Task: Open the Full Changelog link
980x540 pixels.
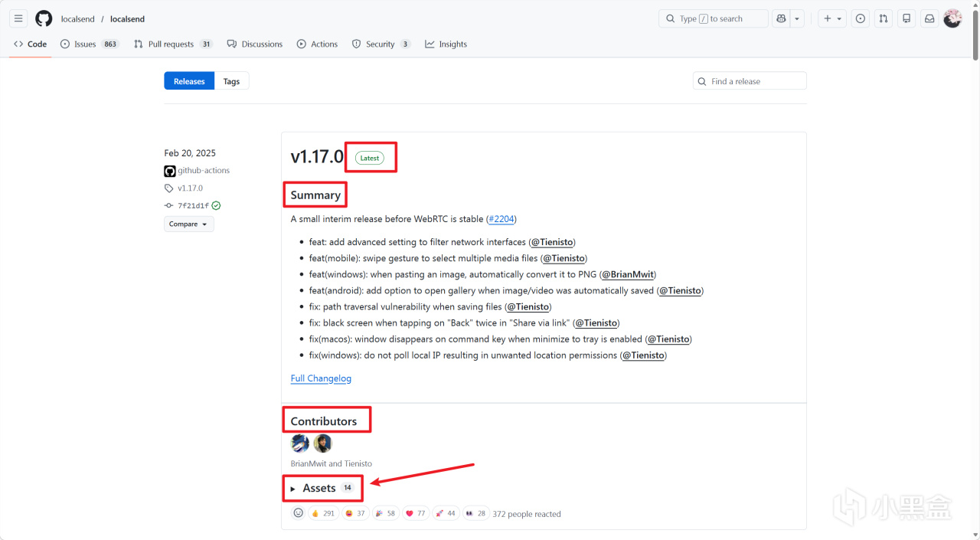Action: click(x=321, y=378)
